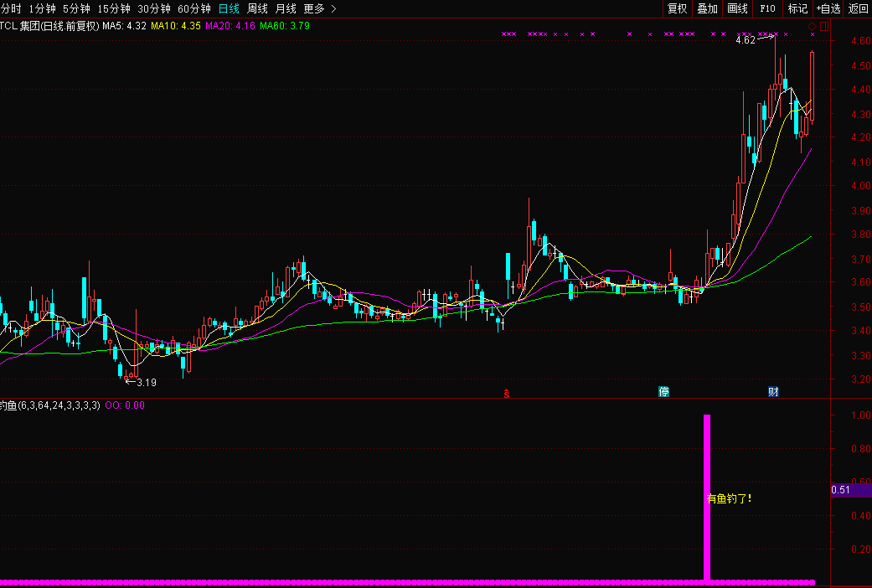
Task: Click the red S marker below the chart
Action: coord(506,394)
